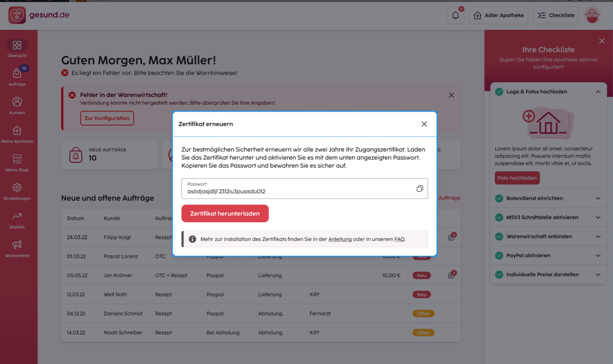Viewport: 613px width, 364px height.
Task: Click the date 24.03.22
Action: click(77, 237)
